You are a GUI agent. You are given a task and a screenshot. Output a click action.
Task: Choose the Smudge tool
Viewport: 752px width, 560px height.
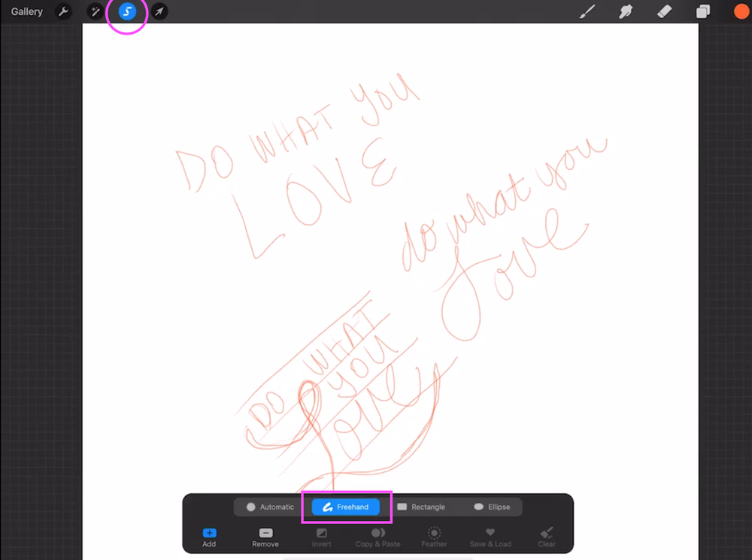[626, 11]
